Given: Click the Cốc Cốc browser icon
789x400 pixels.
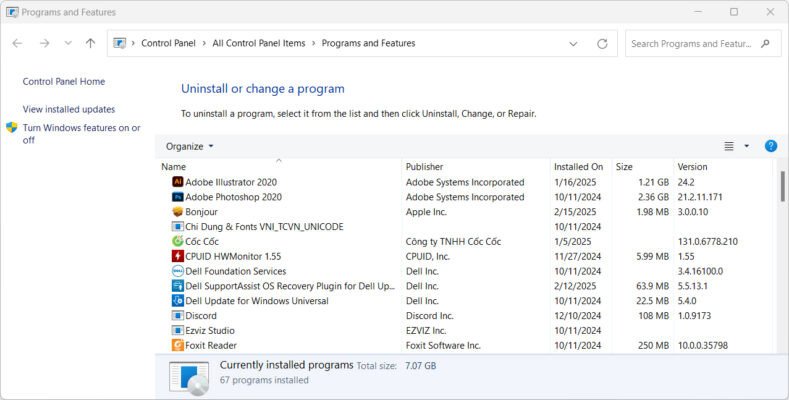Looking at the screenshot, I should tap(178, 241).
